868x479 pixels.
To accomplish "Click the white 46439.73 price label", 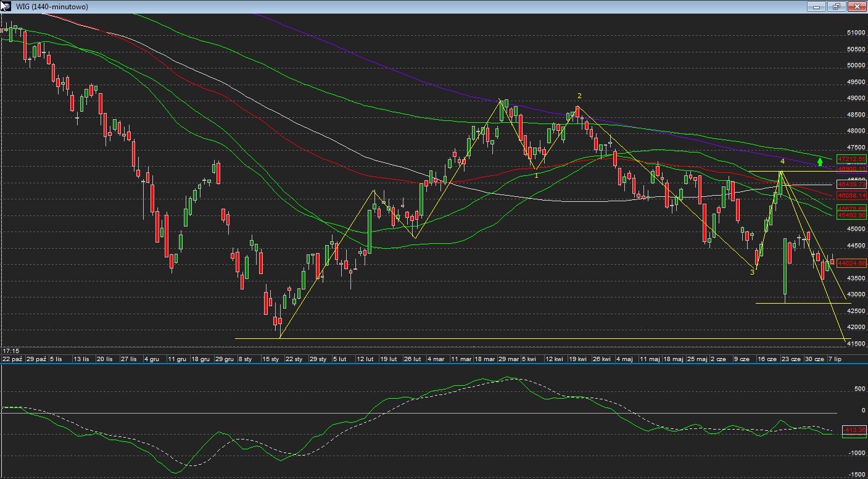I will (851, 184).
